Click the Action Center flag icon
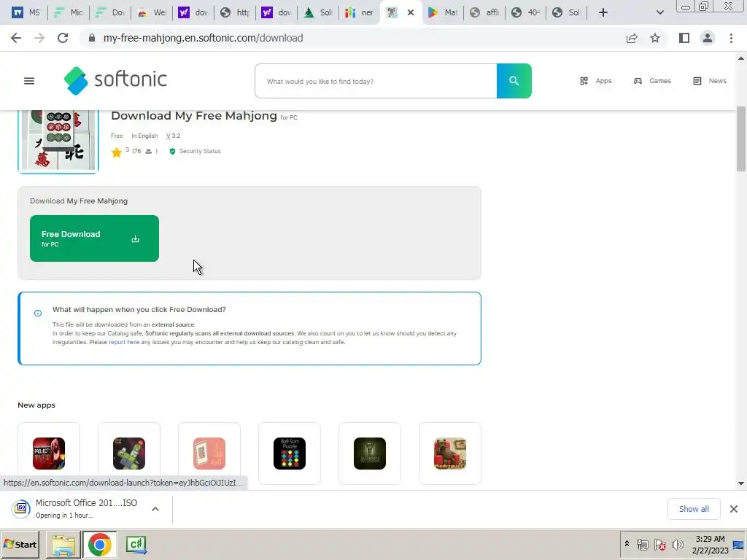Image resolution: width=747 pixels, height=560 pixels. point(659,544)
